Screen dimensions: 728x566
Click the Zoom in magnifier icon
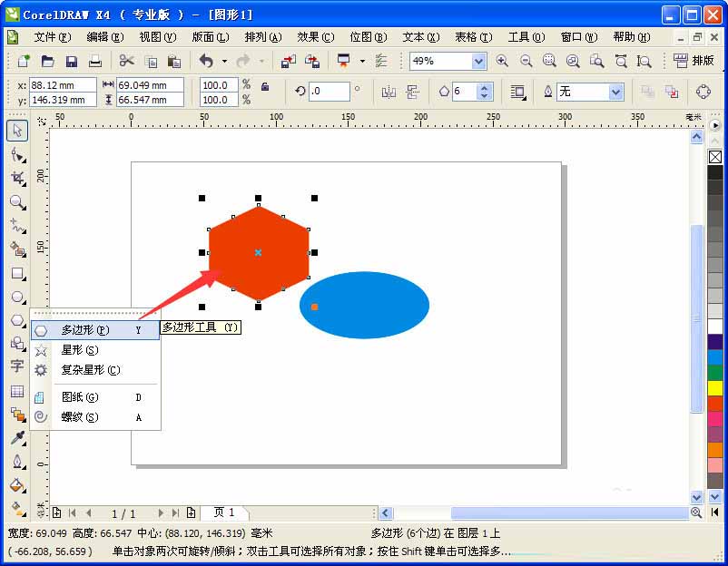click(x=502, y=61)
